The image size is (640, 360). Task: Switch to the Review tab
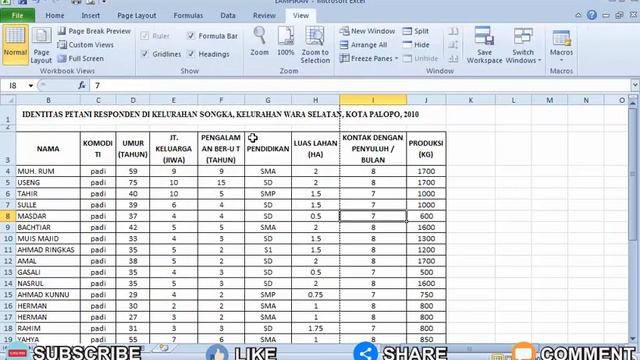(264, 16)
